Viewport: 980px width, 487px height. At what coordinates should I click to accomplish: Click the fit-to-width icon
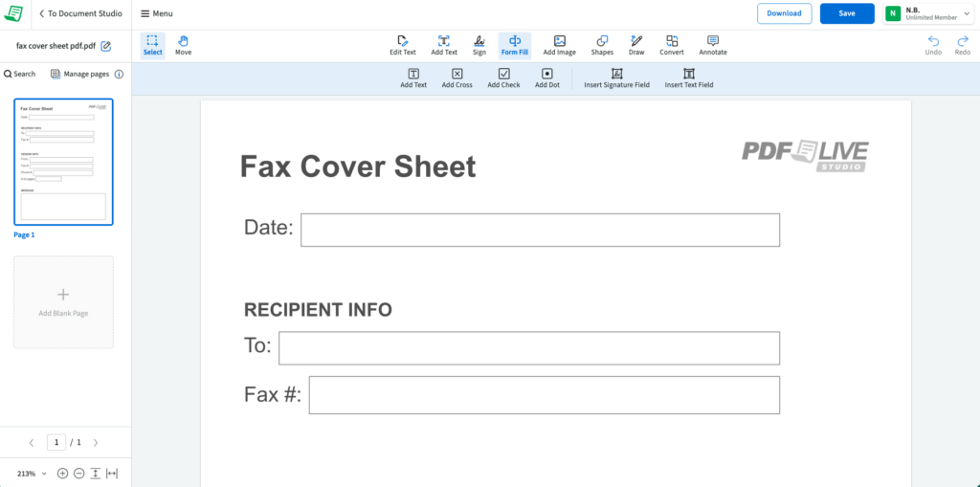(112, 474)
